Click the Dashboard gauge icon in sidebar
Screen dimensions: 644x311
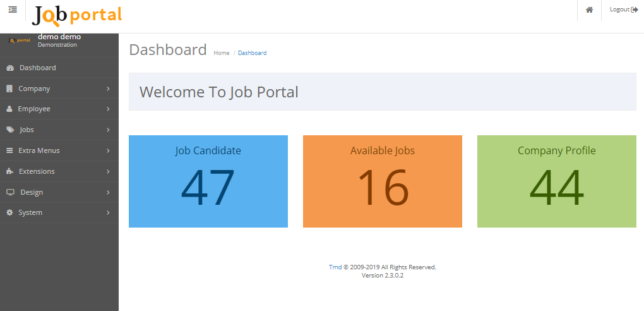click(x=9, y=68)
